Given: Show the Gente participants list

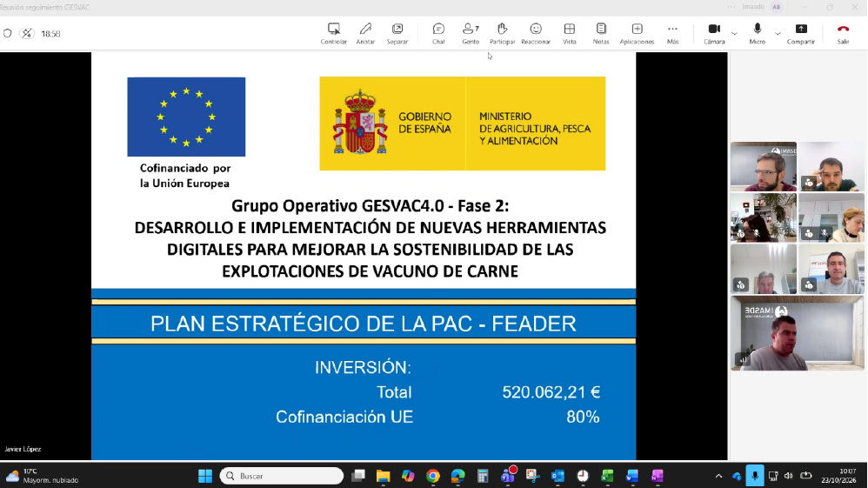Looking at the screenshot, I should [x=471, y=33].
